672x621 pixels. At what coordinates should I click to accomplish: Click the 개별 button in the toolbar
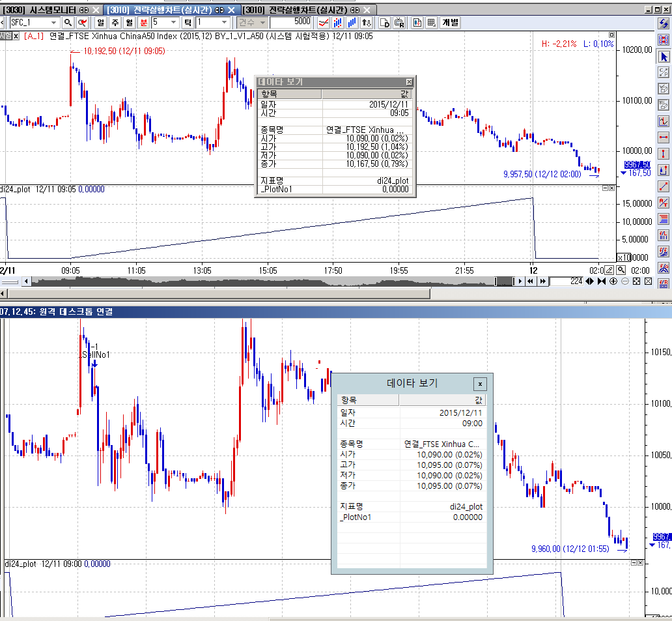click(x=451, y=23)
